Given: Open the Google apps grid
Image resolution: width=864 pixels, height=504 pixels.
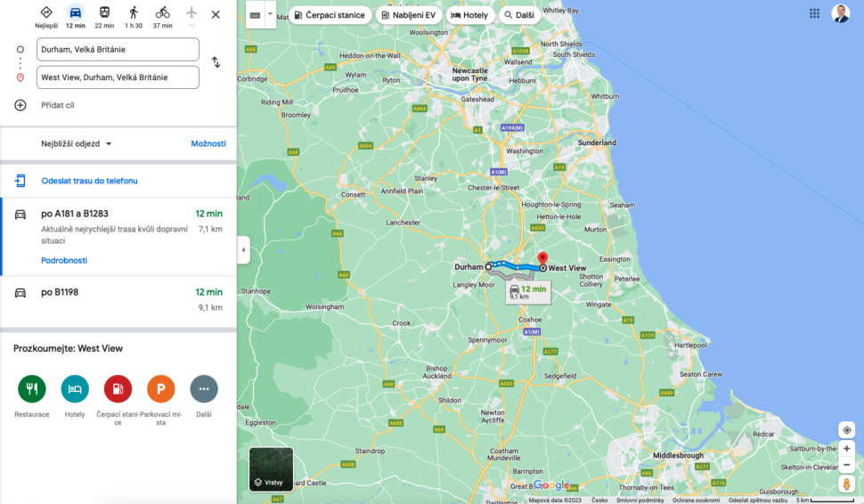Looking at the screenshot, I should click(x=814, y=13).
